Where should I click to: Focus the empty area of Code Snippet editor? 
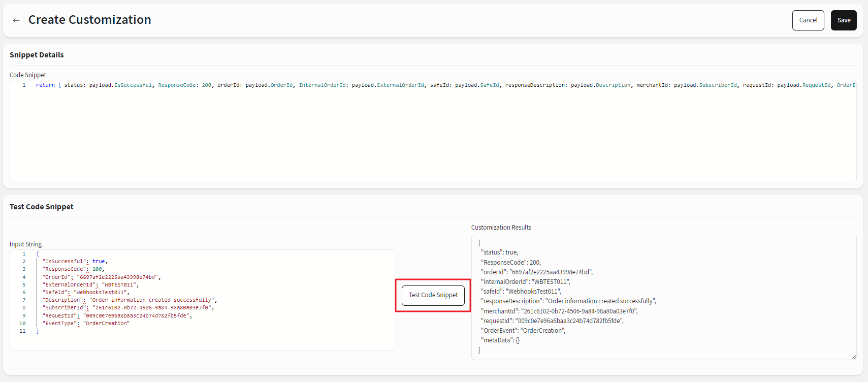pyautogui.click(x=432, y=137)
